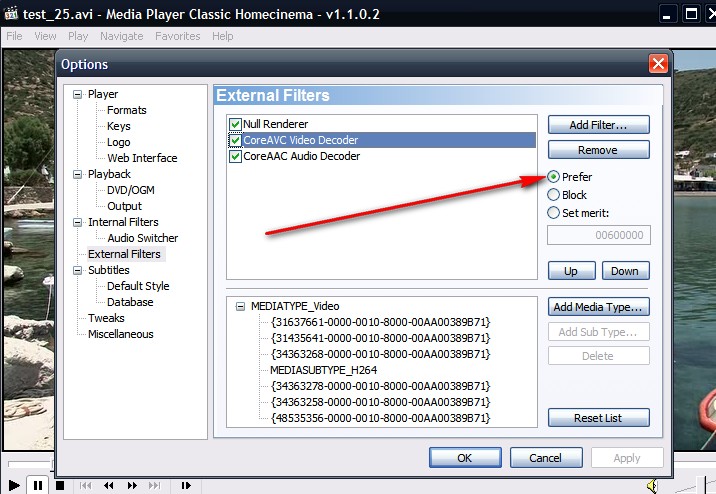Select Keys in the options tree
The height and width of the screenshot is (494, 716).
[x=119, y=126]
